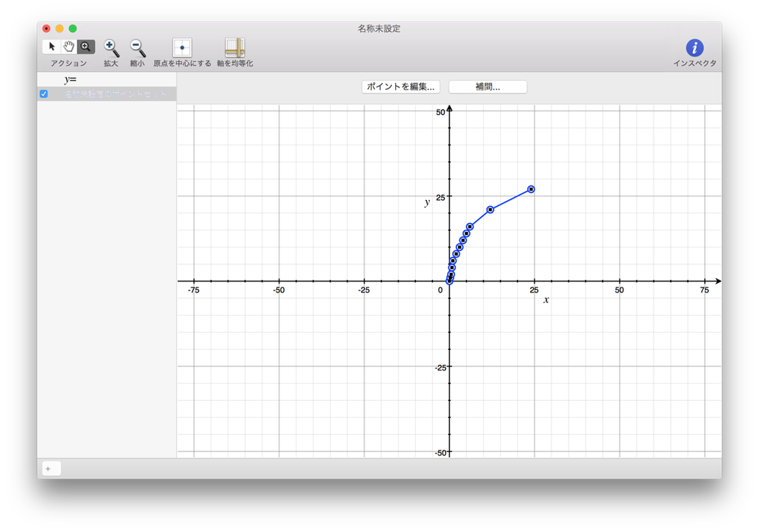This screenshot has height=532, width=759.
Task: Click the 名称未設定 window title bar
Action: [x=379, y=28]
